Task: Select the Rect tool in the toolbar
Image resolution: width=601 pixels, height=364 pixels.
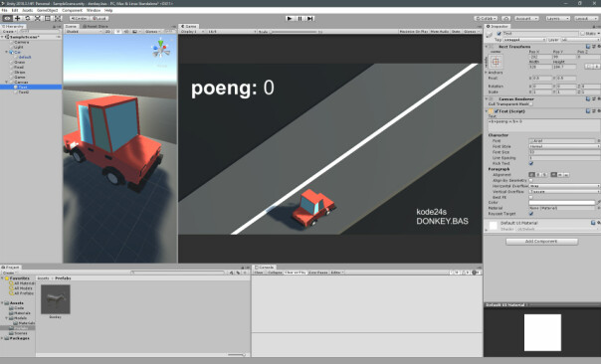Action: tap(47, 18)
